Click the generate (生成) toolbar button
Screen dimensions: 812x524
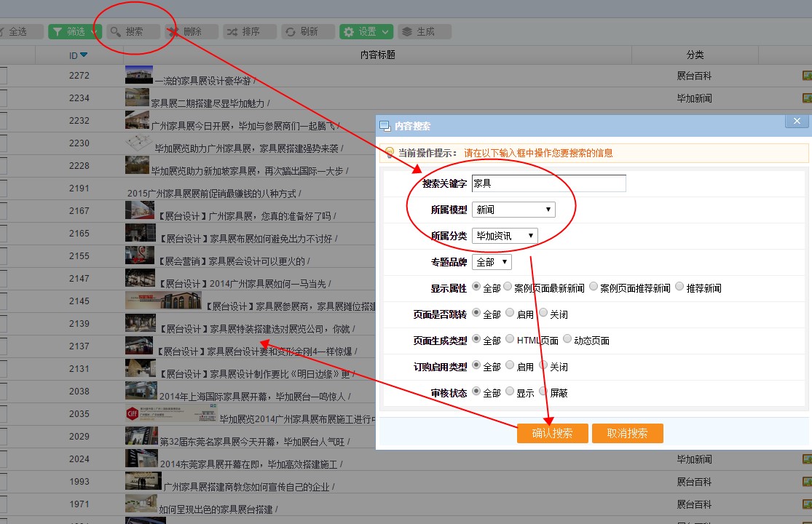pos(425,32)
